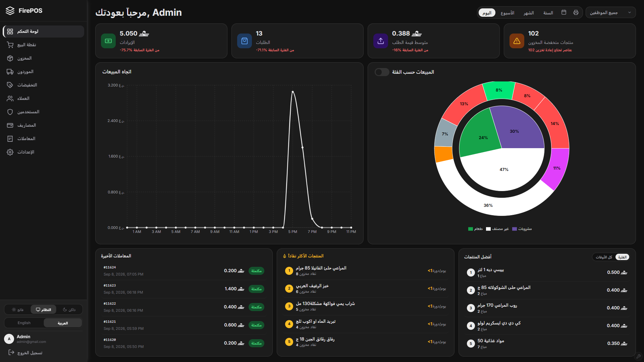Image resolution: width=644 pixels, height=362 pixels.
Task: Click the 5 PM peak point on sales chart
Action: click(x=293, y=92)
